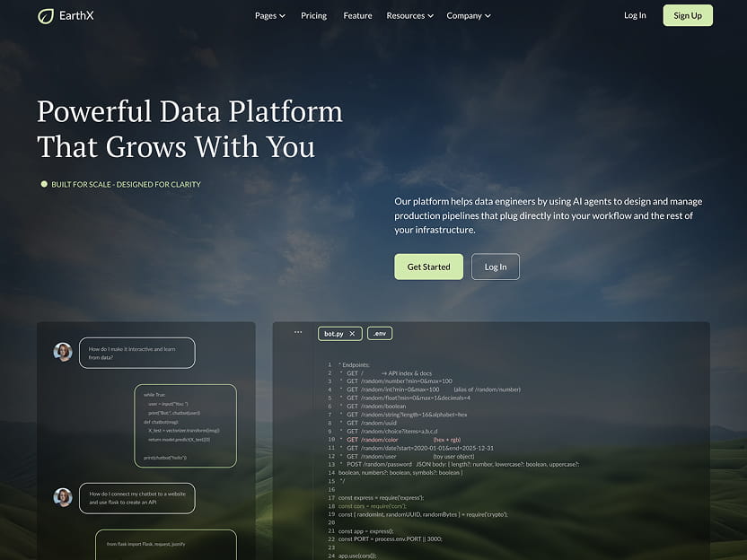Open the Pricing page from the navbar
Viewport: 747px width, 560px height.
pos(313,15)
